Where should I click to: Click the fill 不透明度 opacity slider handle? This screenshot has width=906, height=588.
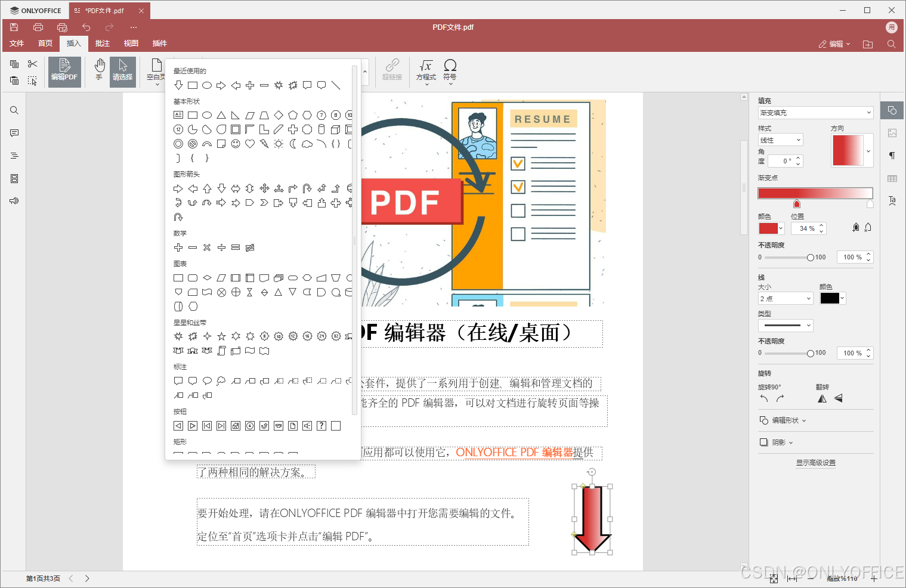811,258
